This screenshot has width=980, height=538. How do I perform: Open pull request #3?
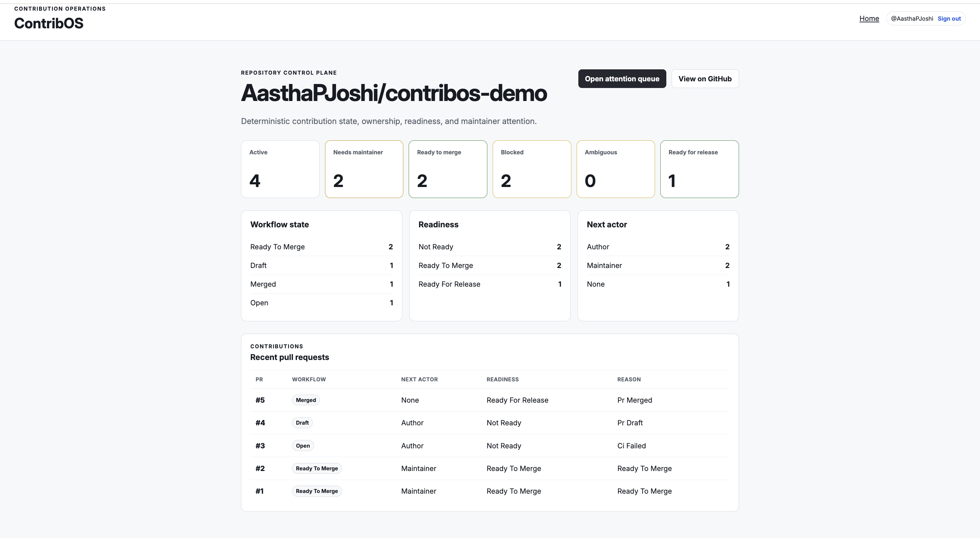pyautogui.click(x=260, y=446)
